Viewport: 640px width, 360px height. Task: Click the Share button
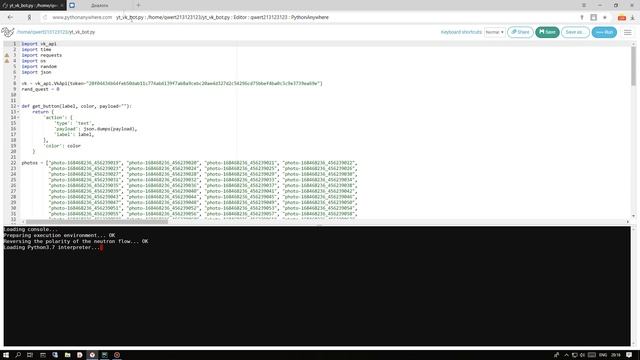click(x=520, y=32)
